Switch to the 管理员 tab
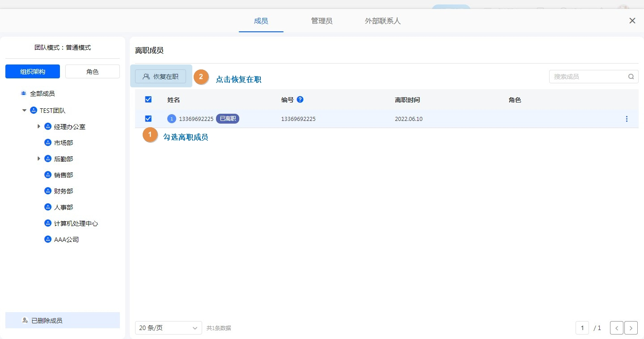644x339 pixels. tap(322, 21)
